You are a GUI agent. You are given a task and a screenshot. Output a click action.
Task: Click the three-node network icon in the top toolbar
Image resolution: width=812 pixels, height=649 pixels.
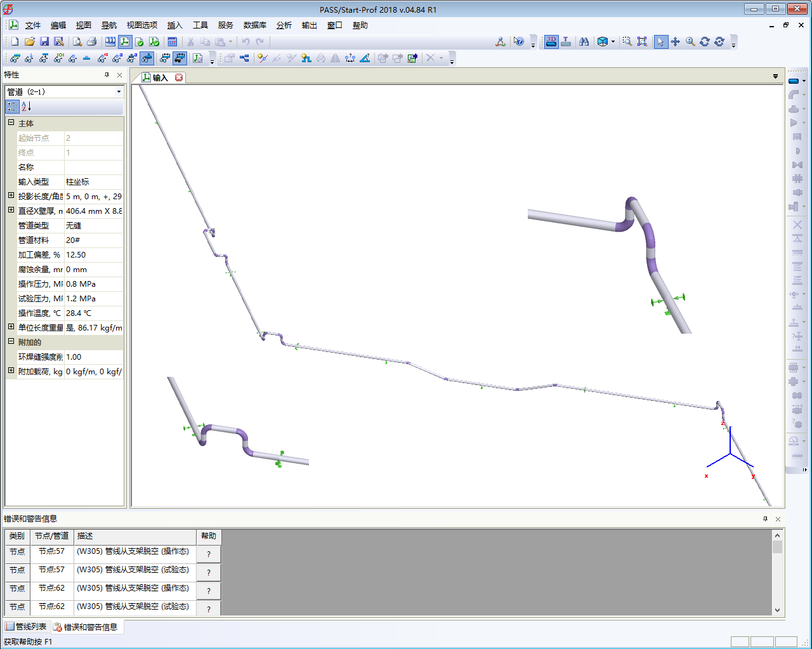[x=501, y=41]
